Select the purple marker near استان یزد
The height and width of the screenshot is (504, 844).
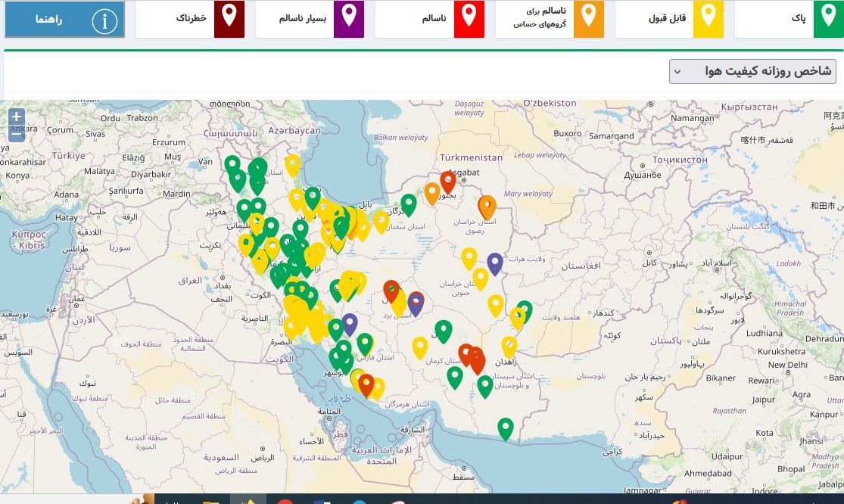coord(415,303)
